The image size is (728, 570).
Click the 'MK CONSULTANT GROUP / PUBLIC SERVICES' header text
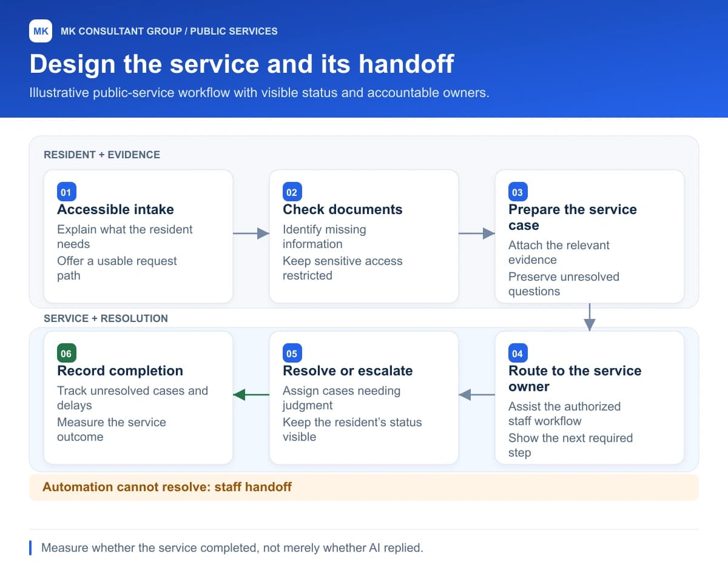point(169,31)
